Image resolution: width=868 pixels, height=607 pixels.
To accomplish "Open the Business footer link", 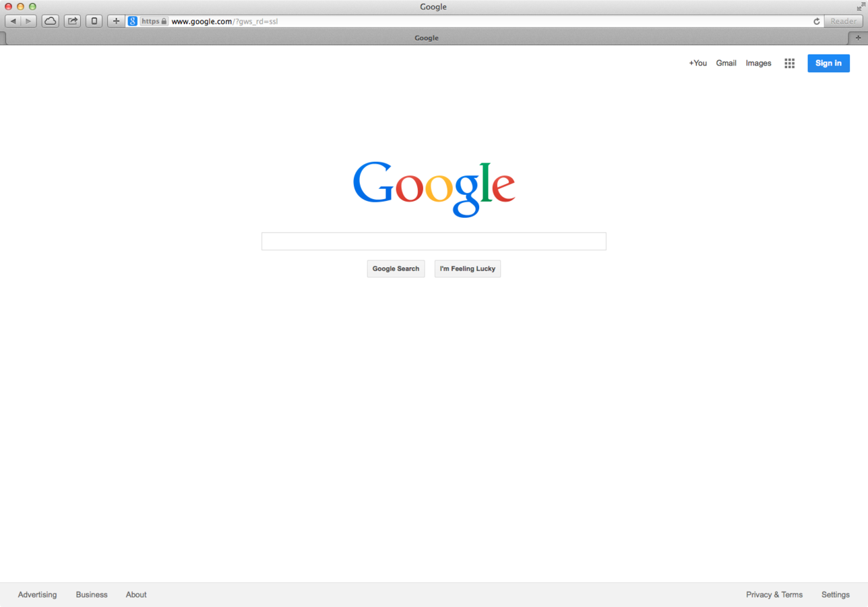I will (x=92, y=595).
